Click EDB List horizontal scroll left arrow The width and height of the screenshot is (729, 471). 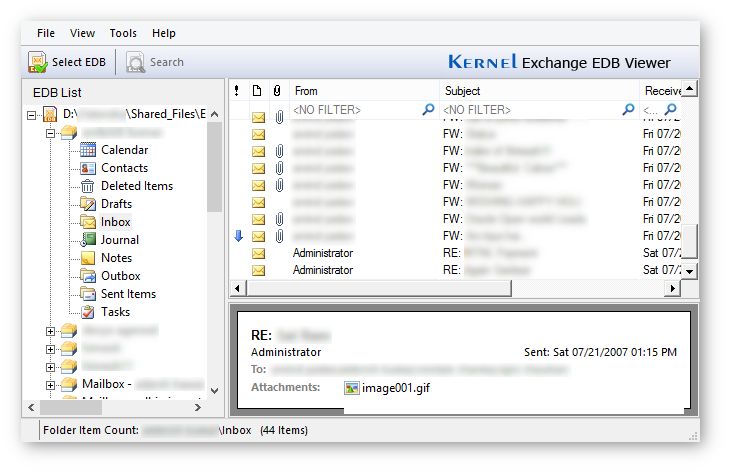[x=31, y=407]
